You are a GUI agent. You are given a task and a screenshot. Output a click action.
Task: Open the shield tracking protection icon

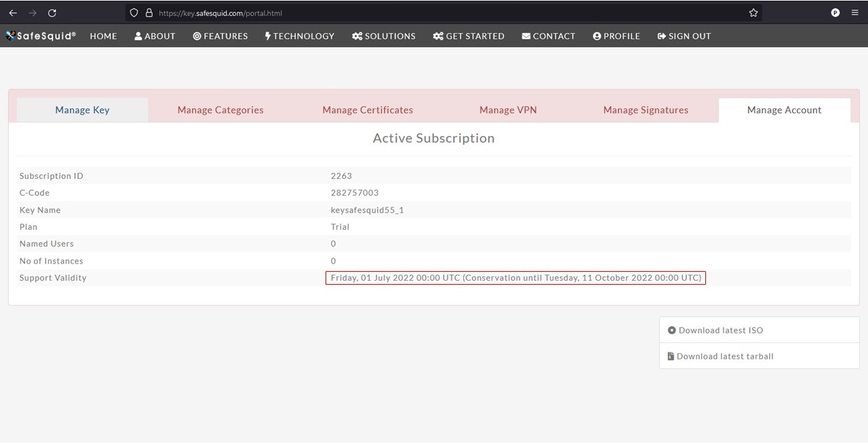(134, 13)
